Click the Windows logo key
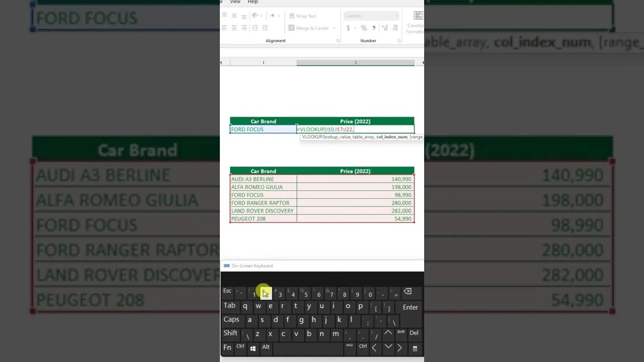This screenshot has height=362, width=644. [x=253, y=348]
